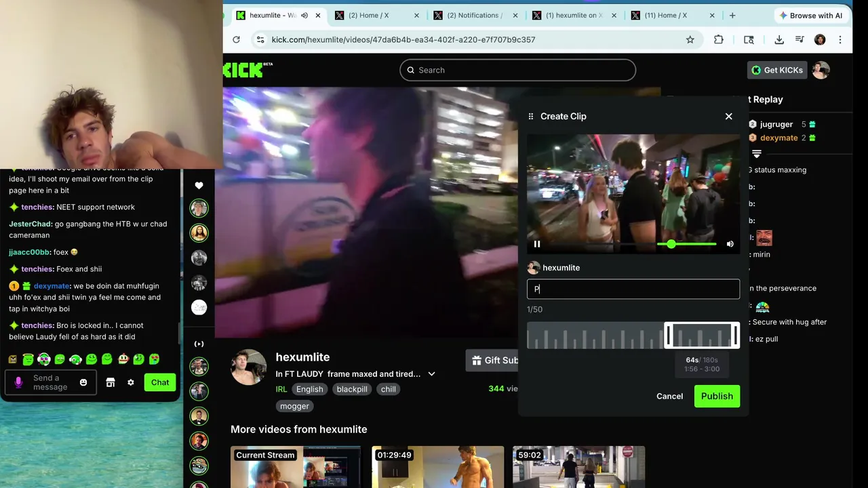Open the Current Stream thumbnail
The image size is (868, 488).
(x=296, y=467)
